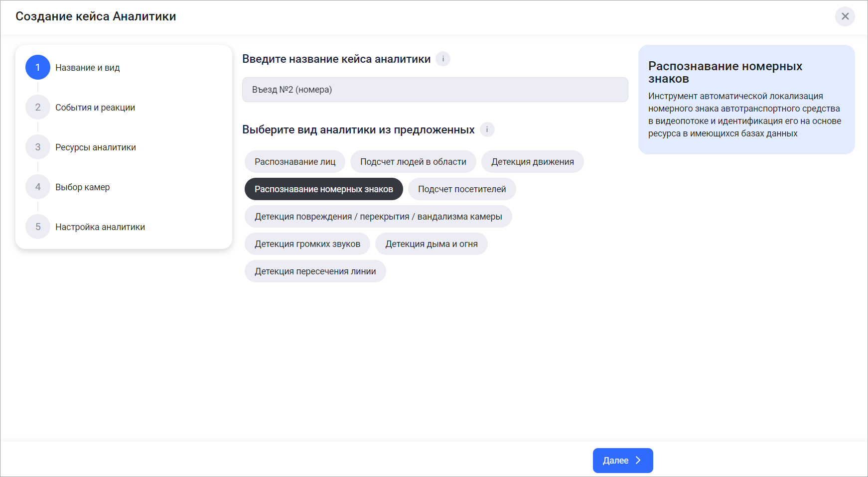The height and width of the screenshot is (477, 868).
Task: Click info icon beside case name heading
Action: tap(442, 59)
